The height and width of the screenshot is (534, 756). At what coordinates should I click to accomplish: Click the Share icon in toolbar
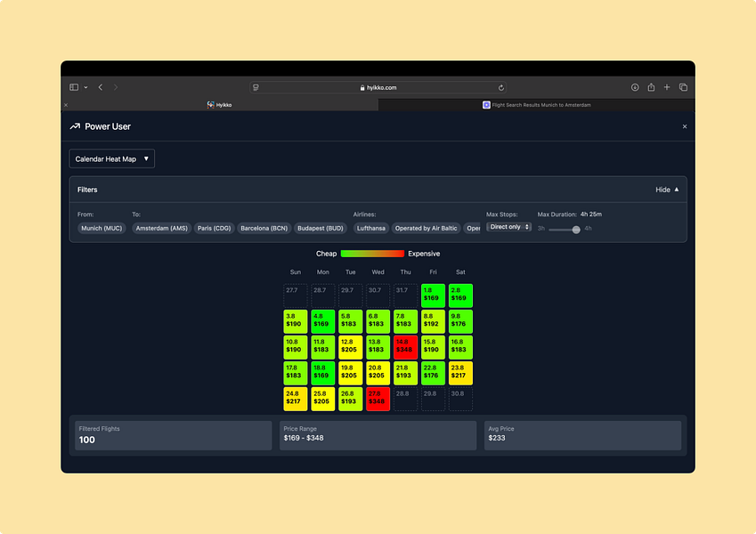651,87
